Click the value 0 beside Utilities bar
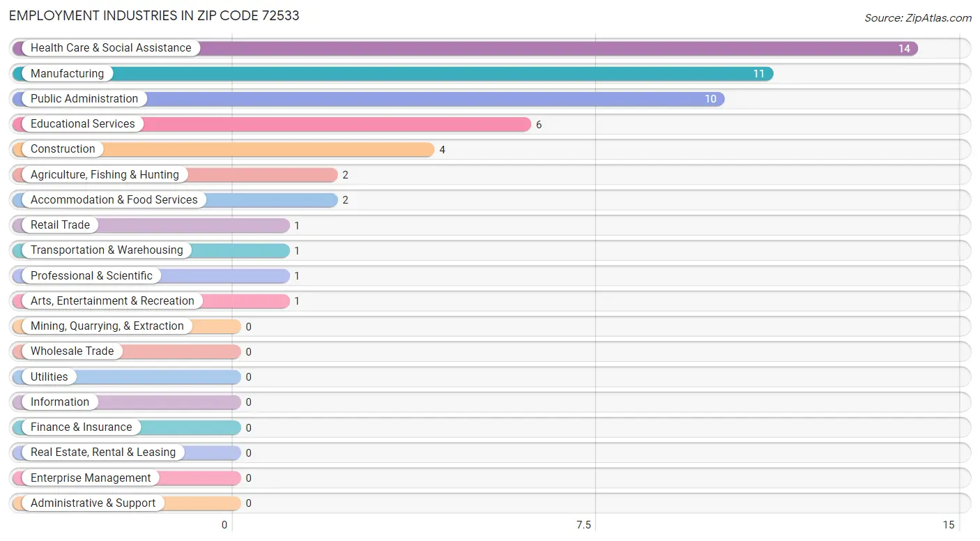 [248, 377]
